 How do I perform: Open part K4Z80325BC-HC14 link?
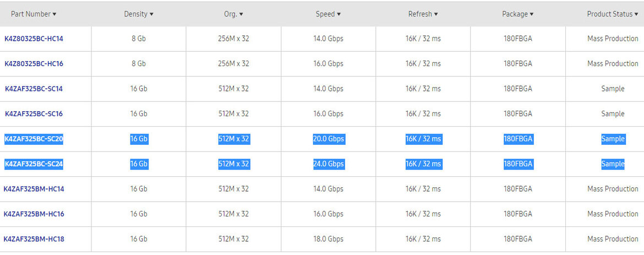34,39
